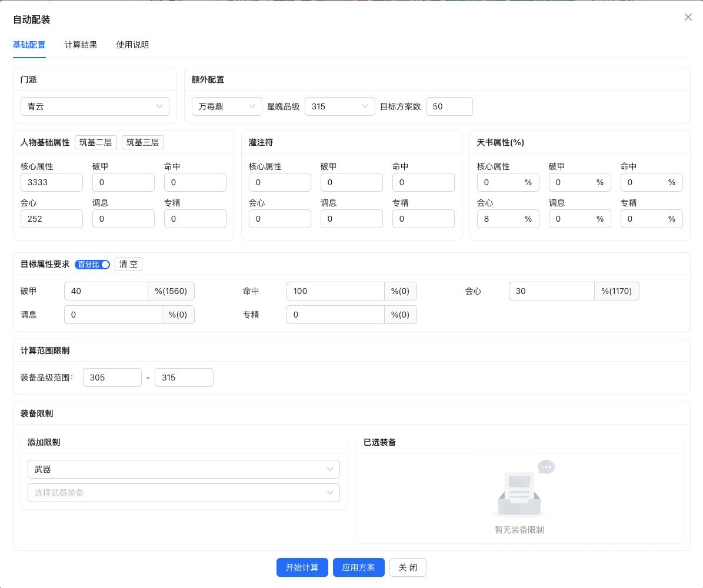Select the 筑基三层 preset

[x=142, y=142]
